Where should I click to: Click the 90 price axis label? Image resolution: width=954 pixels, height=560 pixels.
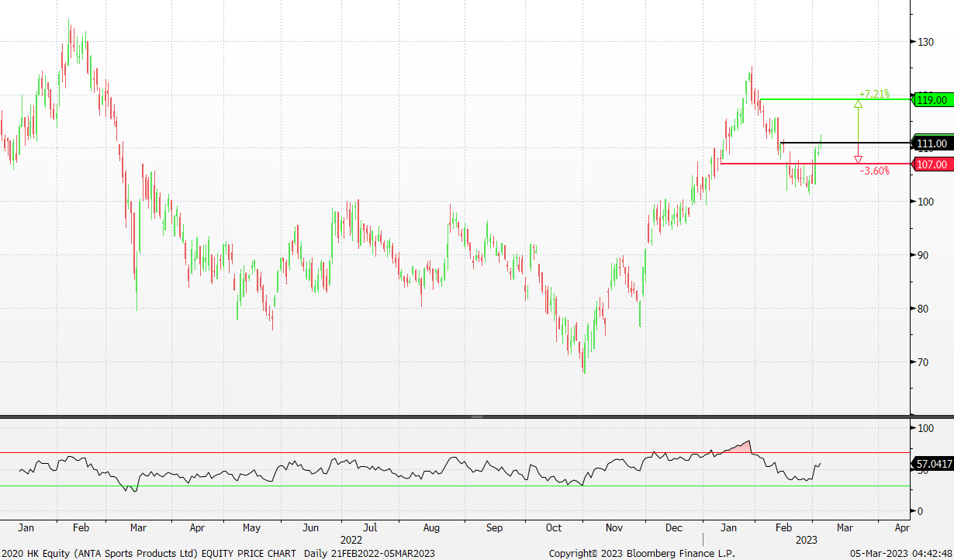pos(922,255)
